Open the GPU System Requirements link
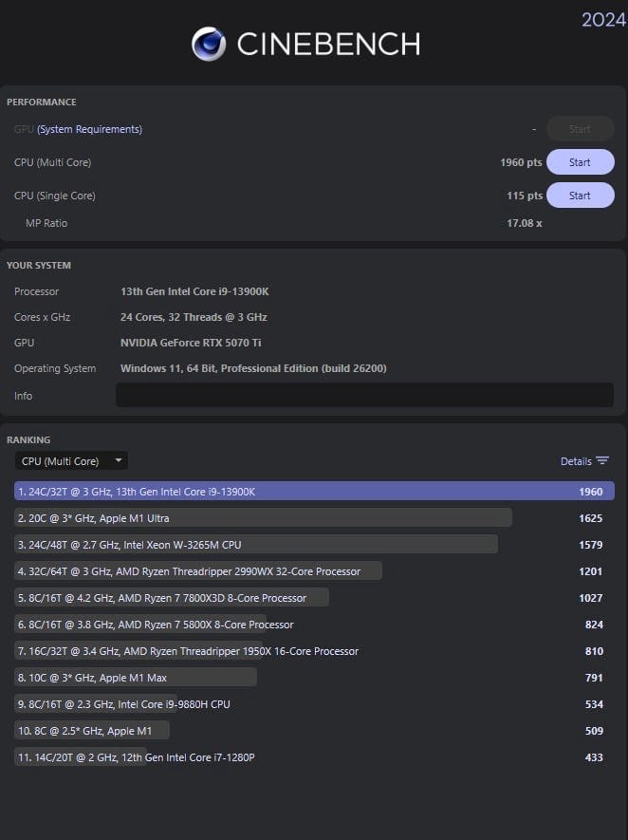628x840 pixels. click(89, 129)
